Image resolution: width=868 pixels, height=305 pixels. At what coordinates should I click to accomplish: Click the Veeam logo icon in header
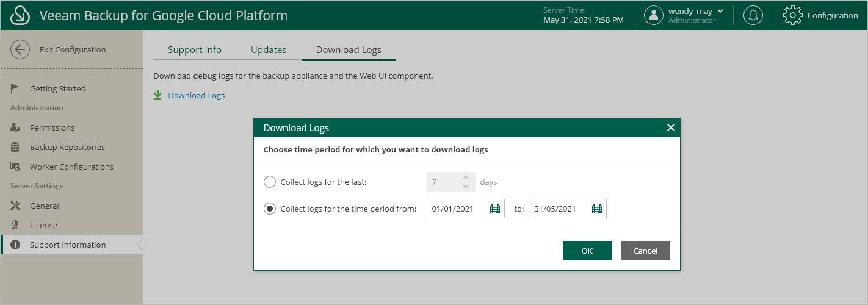point(20,15)
